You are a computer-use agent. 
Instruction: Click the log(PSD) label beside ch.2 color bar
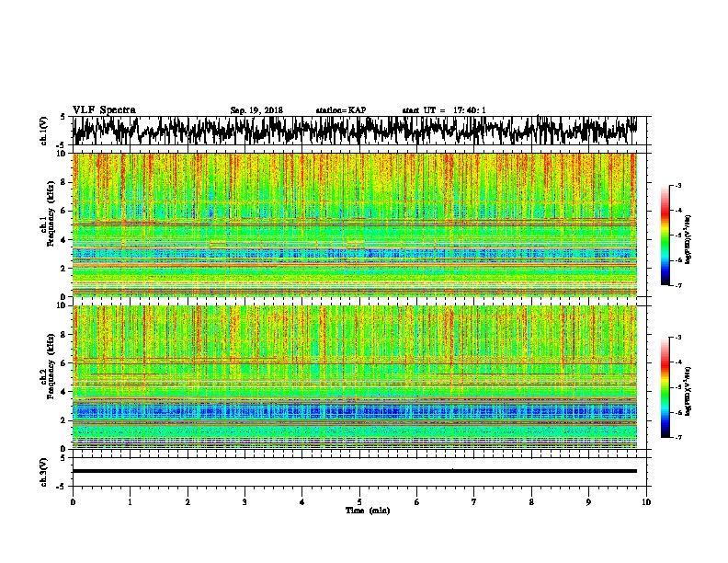coord(688,391)
